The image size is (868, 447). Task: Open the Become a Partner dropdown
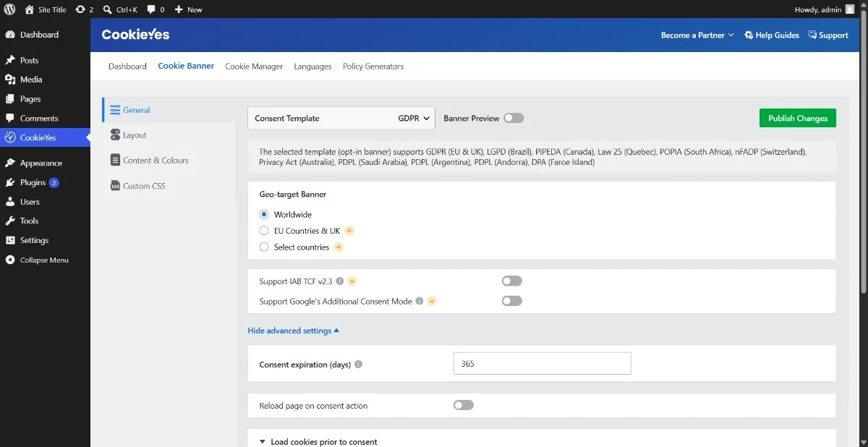[x=697, y=35]
